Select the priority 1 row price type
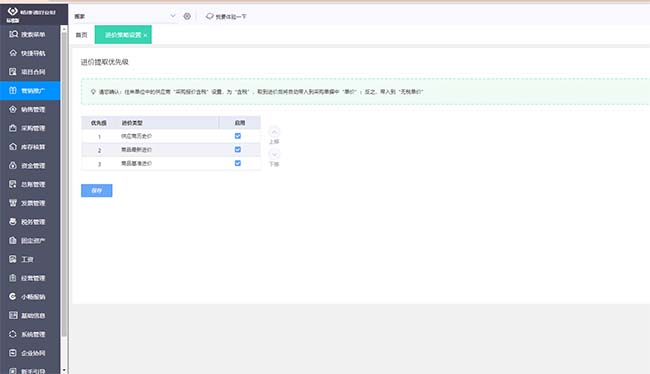 (136, 136)
